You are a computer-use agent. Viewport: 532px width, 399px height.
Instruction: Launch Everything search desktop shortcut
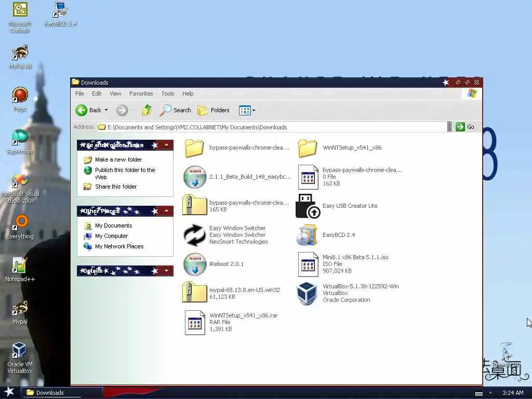click(x=20, y=227)
